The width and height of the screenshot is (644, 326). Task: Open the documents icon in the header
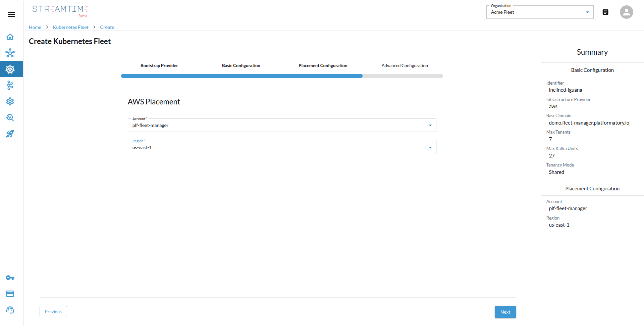point(605,12)
